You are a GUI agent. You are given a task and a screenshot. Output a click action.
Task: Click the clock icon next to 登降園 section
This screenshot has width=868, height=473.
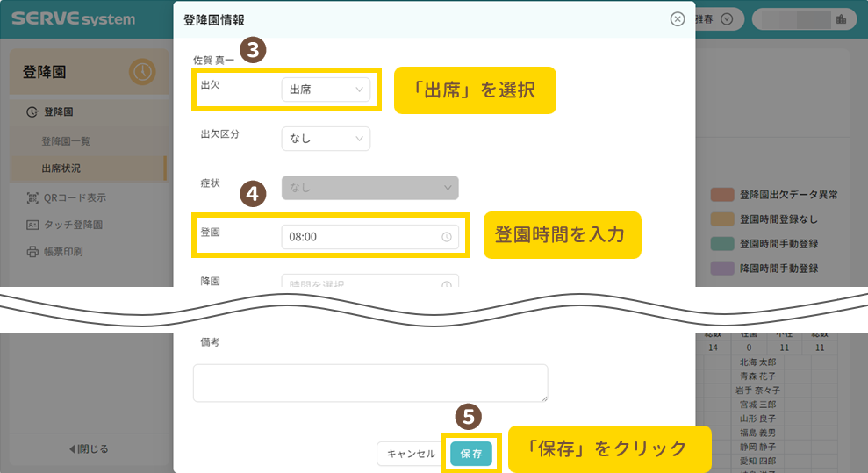32,112
